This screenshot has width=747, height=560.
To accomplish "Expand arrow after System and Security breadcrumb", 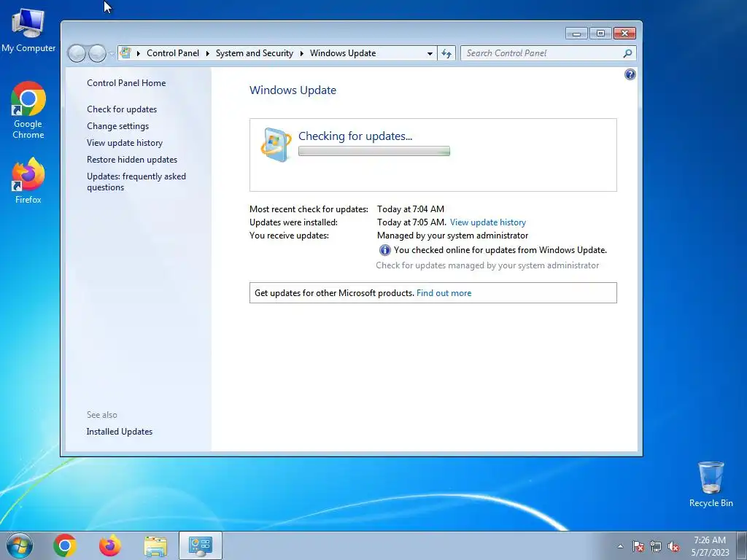I will coord(301,53).
